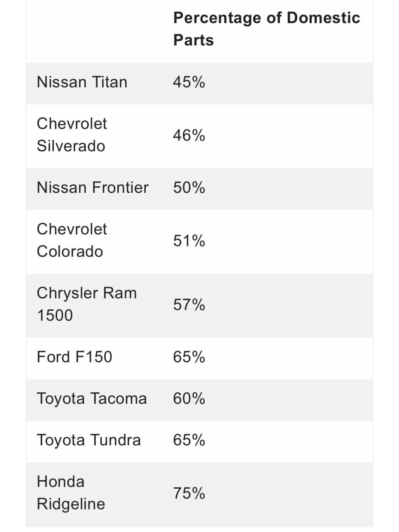Click the 57% Ram 1500 value
The image size is (399, 532).
[189, 305]
